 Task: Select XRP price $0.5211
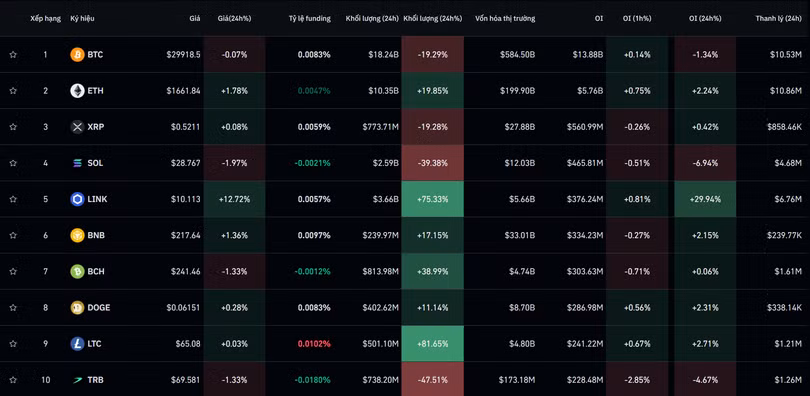pyautogui.click(x=186, y=127)
